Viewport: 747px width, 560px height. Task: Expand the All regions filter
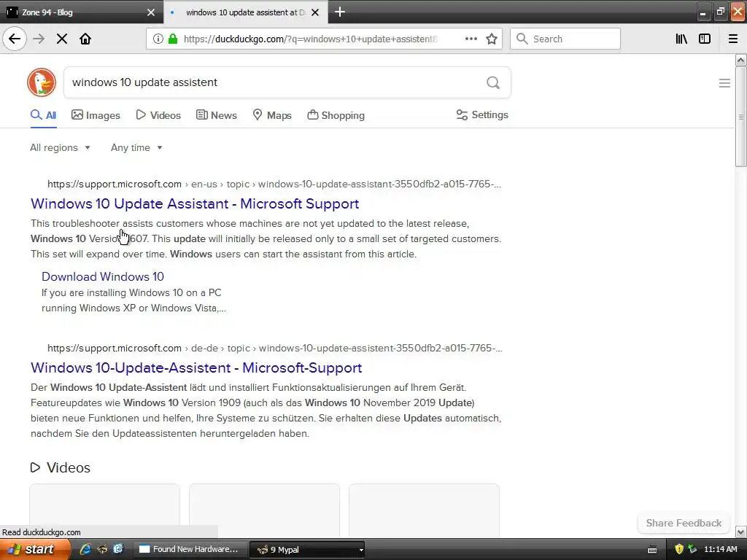(60, 147)
